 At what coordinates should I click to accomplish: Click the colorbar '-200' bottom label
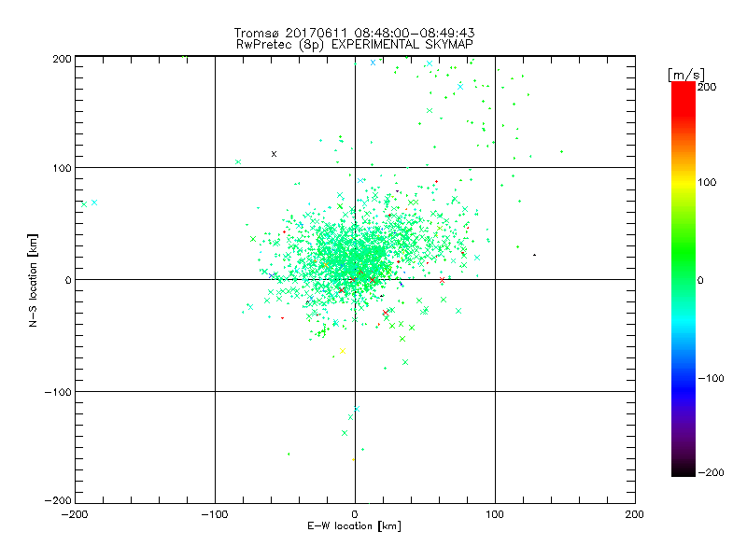[711, 472]
